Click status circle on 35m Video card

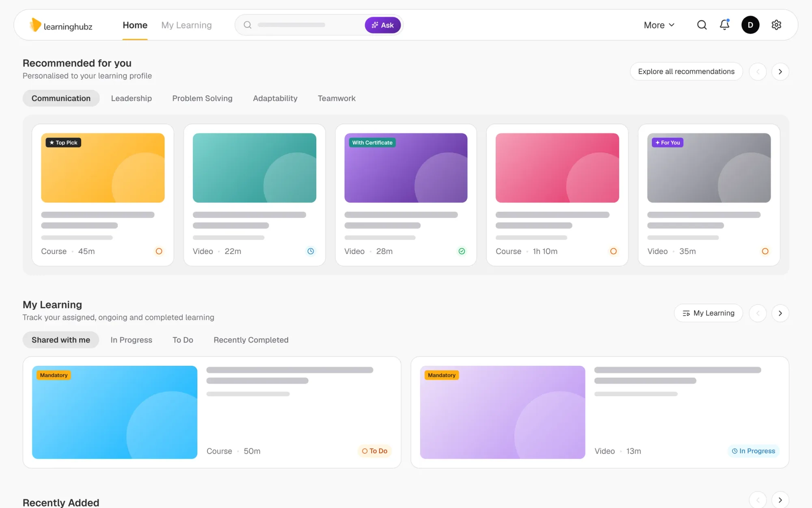point(765,251)
